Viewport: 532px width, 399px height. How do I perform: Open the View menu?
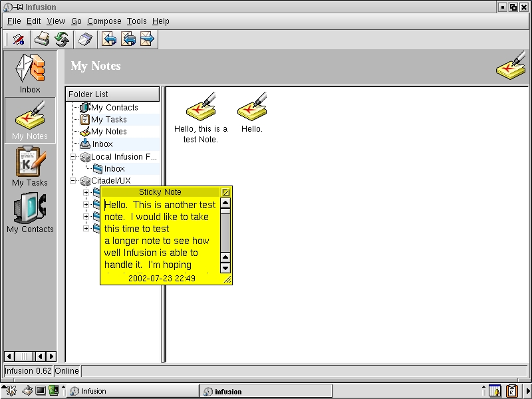click(x=56, y=21)
